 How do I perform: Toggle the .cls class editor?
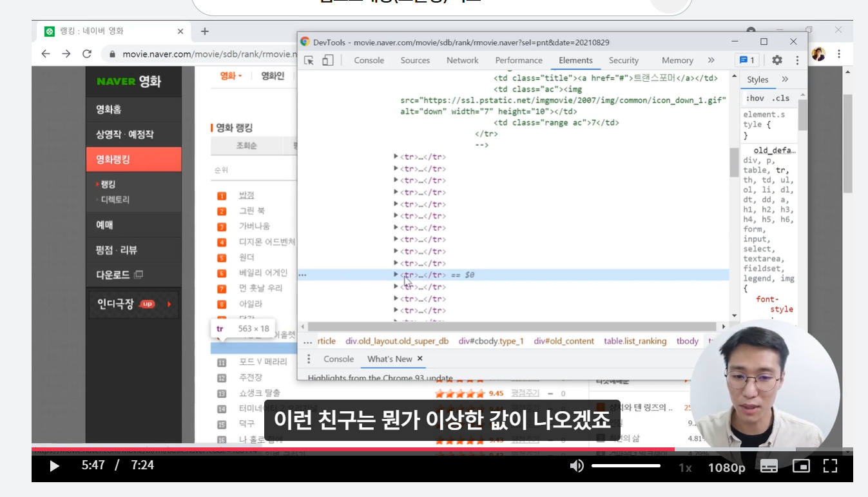pos(781,98)
